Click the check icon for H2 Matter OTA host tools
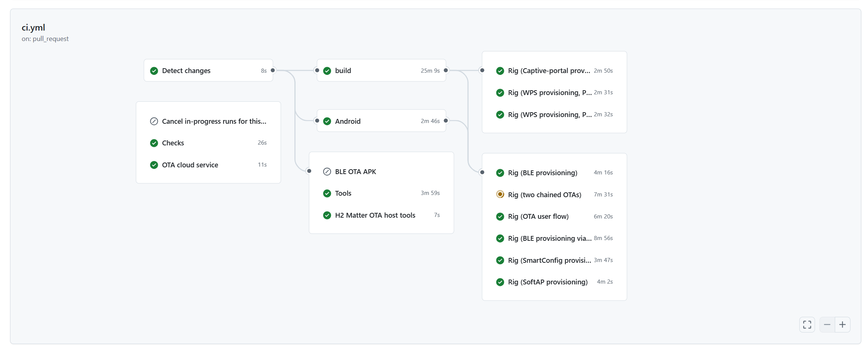Screen dimensions: 868x350 pyautogui.click(x=327, y=215)
